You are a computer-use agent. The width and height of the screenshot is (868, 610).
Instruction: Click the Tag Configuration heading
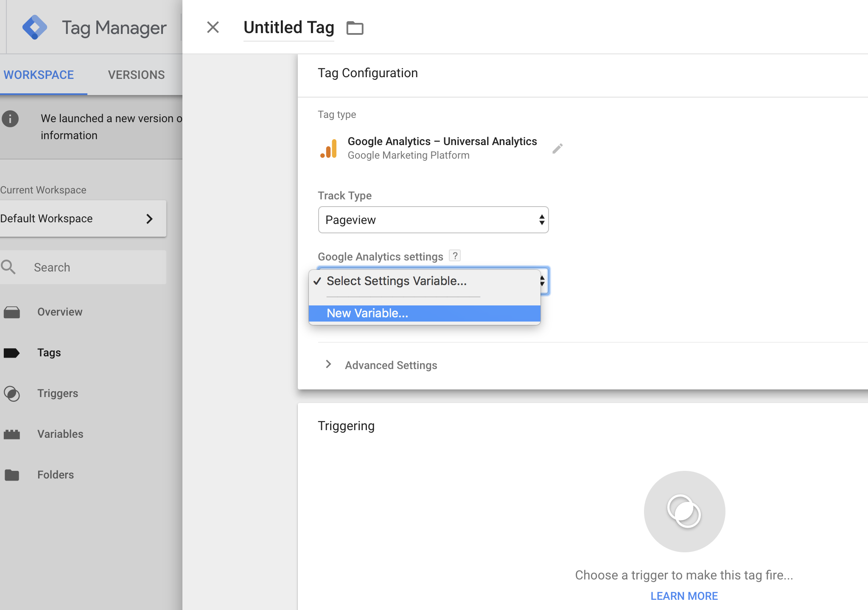click(368, 73)
